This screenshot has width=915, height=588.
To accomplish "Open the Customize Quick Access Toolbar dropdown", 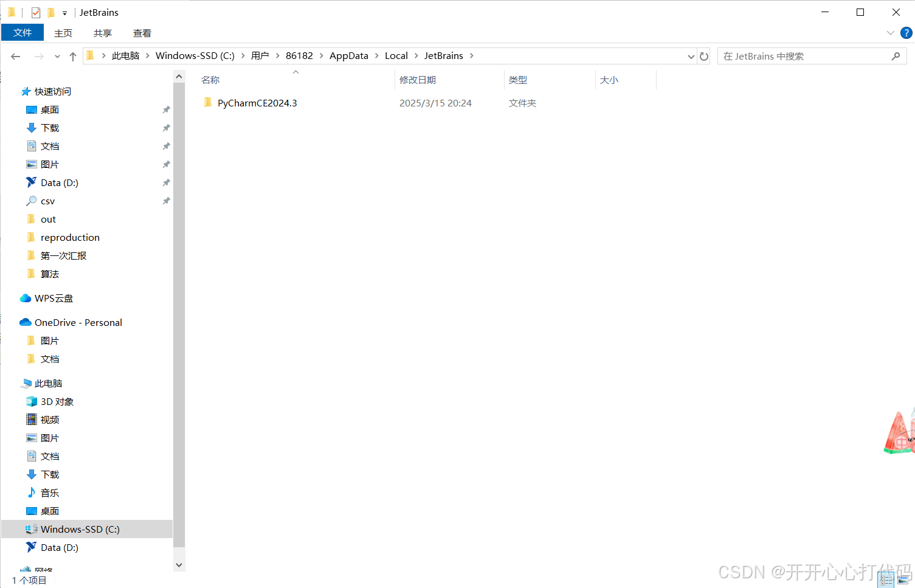I will pos(64,13).
